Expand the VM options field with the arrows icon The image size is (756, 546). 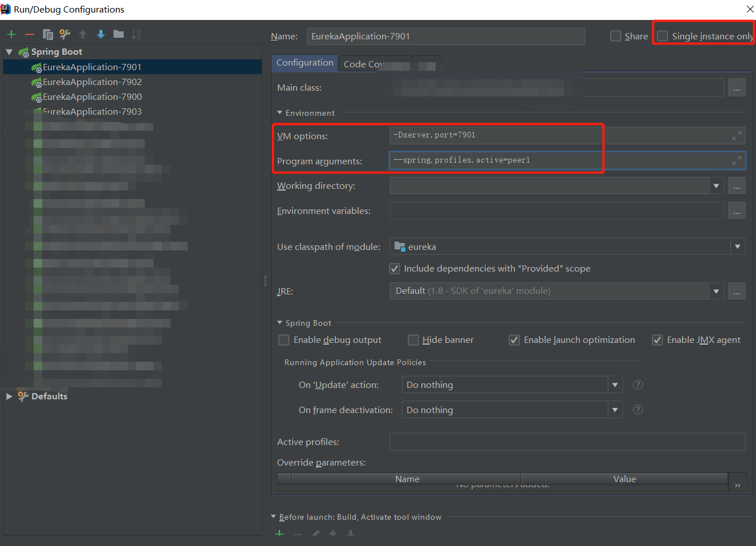(737, 135)
